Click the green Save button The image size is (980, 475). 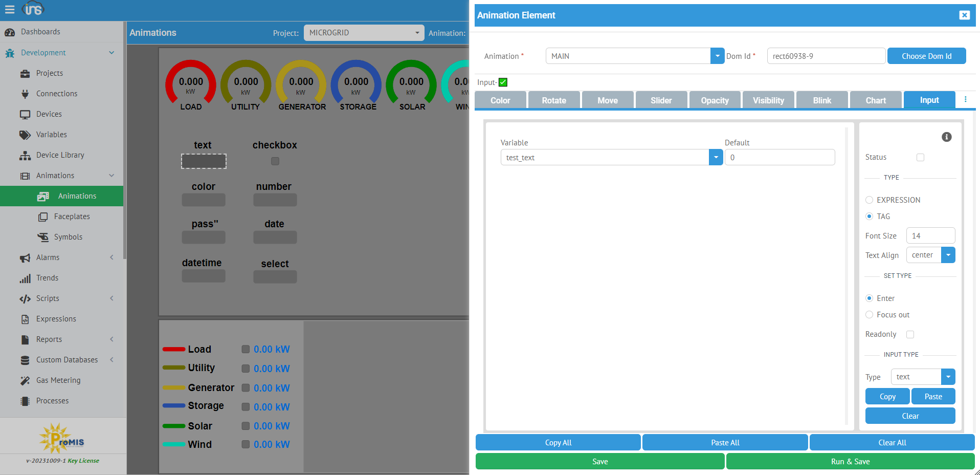[600, 461]
